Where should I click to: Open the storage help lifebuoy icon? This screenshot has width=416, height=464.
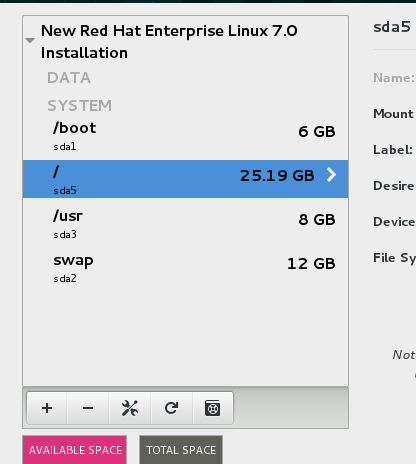tap(213, 408)
